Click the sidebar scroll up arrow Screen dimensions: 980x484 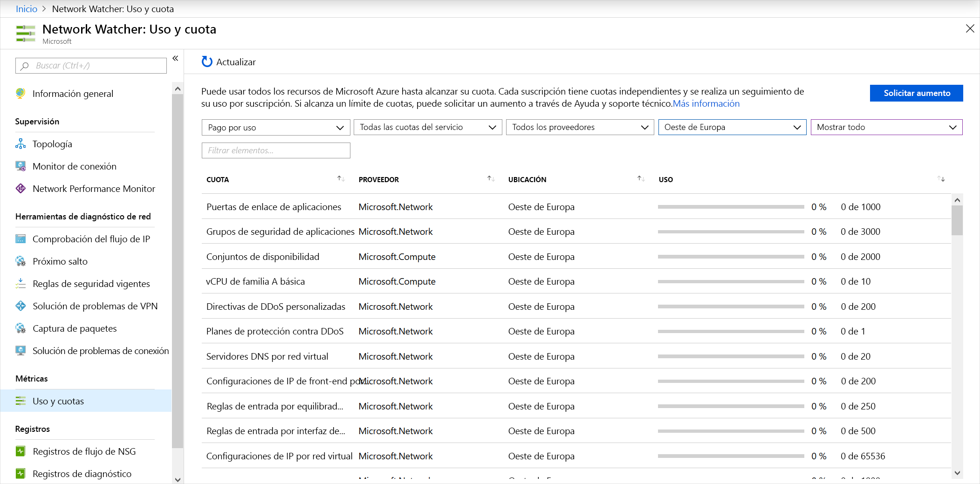pos(178,89)
